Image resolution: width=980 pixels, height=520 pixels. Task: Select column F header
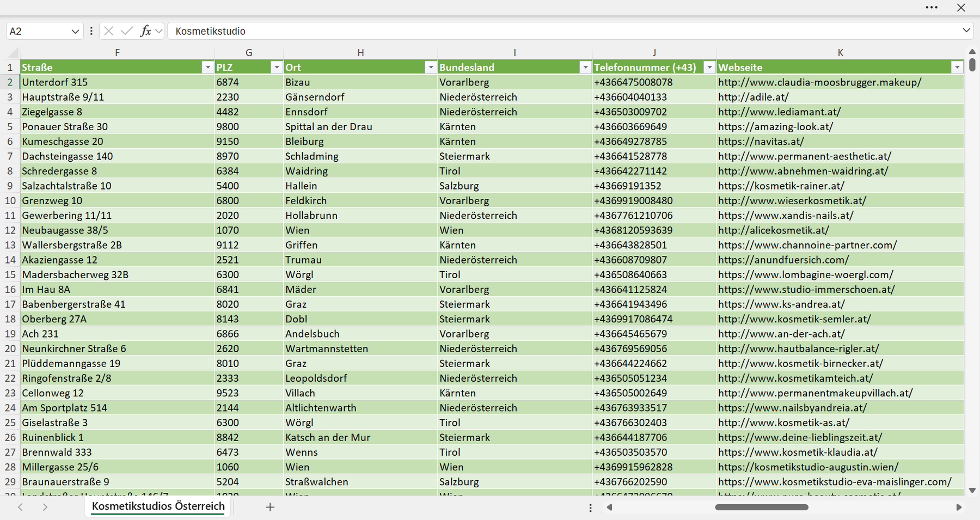(117, 53)
